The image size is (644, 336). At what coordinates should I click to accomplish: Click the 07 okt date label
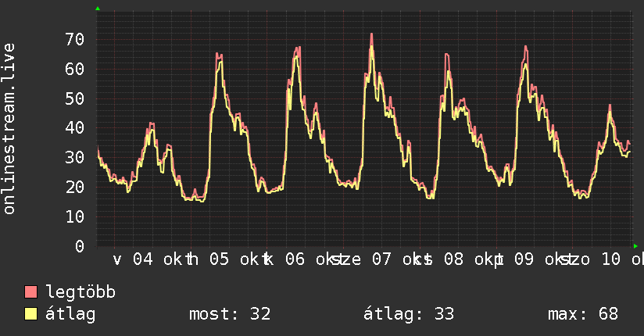tap(398, 259)
